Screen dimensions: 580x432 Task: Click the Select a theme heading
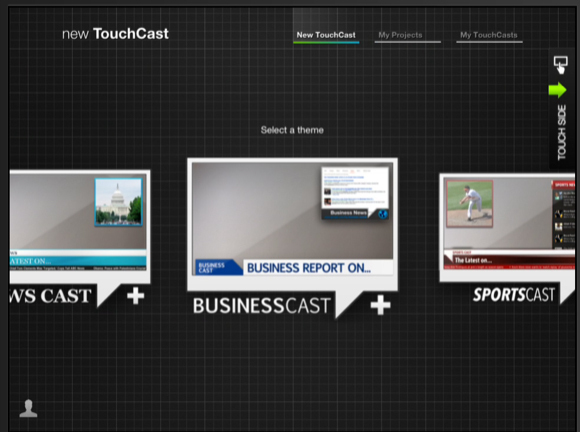tap(292, 130)
